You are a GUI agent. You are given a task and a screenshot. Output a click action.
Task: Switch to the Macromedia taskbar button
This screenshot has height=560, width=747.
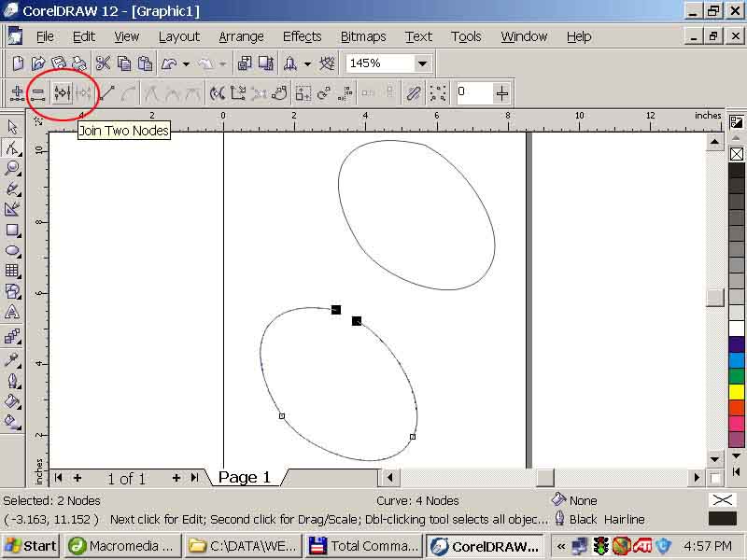(x=122, y=546)
